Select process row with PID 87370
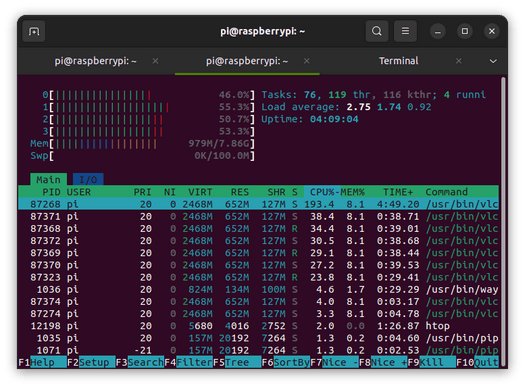Image resolution: width=525 pixels, height=388 pixels. [258, 265]
